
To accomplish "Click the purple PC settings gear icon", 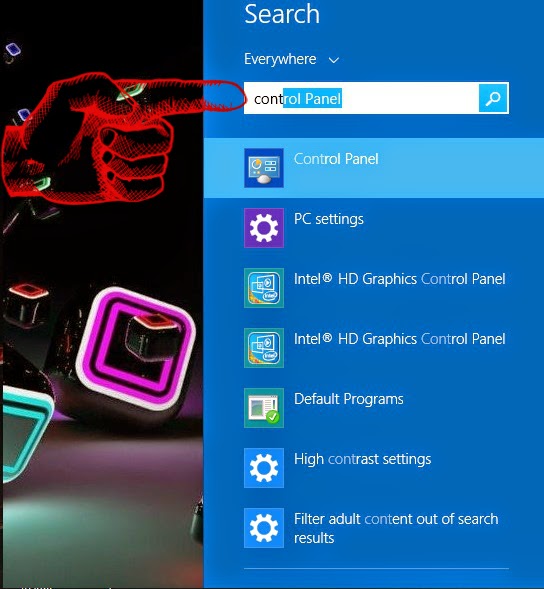I will (x=264, y=228).
